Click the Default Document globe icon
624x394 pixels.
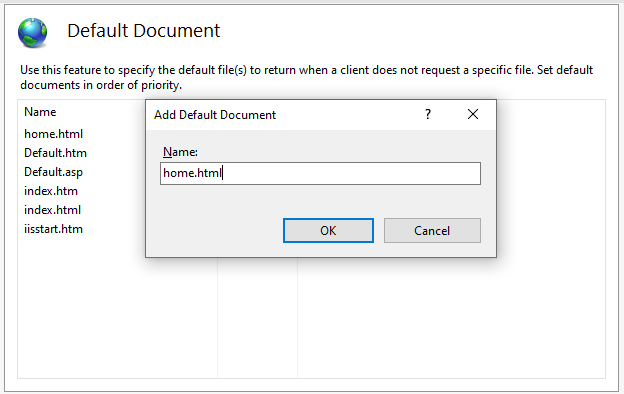[x=32, y=33]
